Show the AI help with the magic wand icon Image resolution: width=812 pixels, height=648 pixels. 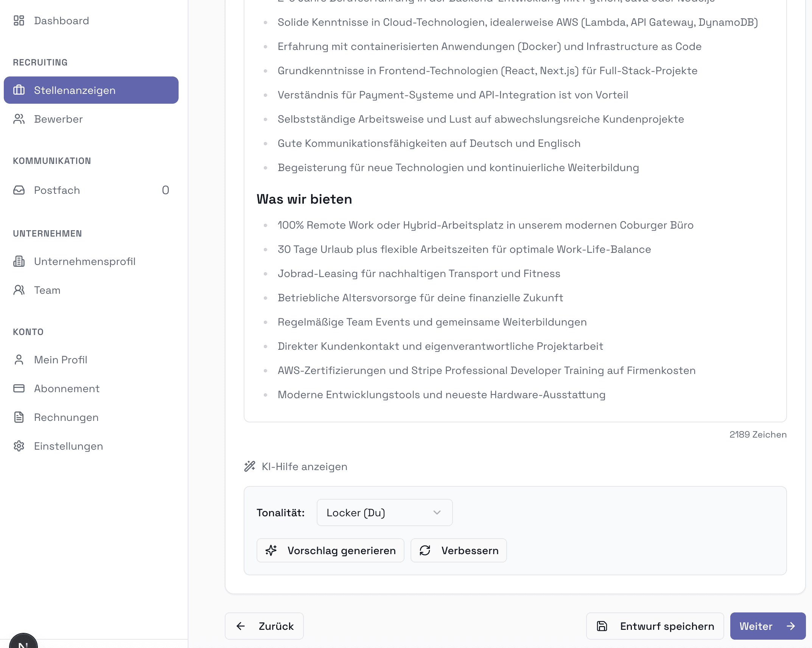250,466
